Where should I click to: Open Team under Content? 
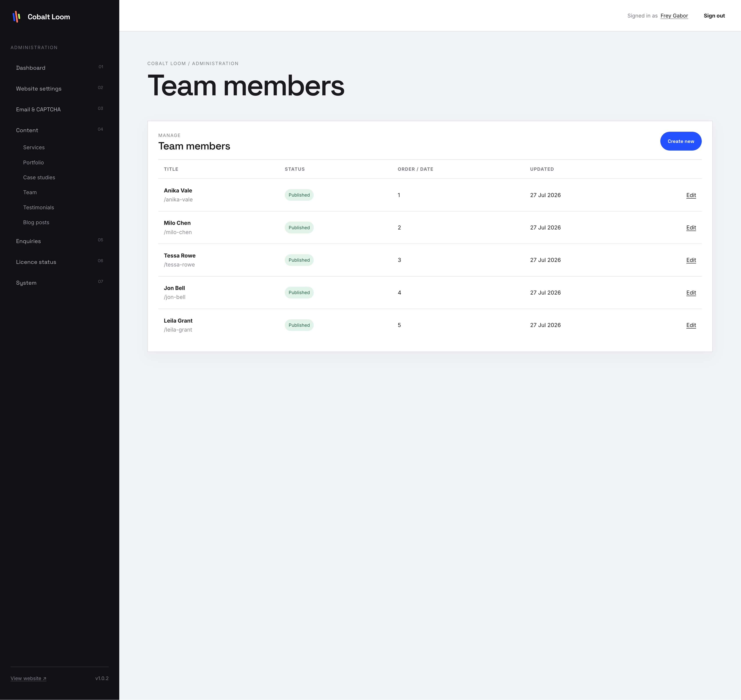click(x=30, y=192)
